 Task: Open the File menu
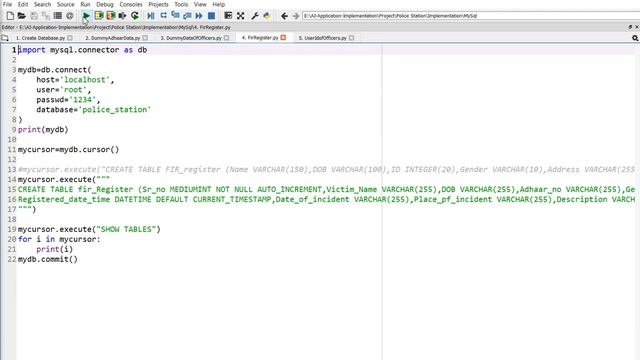[7, 4]
